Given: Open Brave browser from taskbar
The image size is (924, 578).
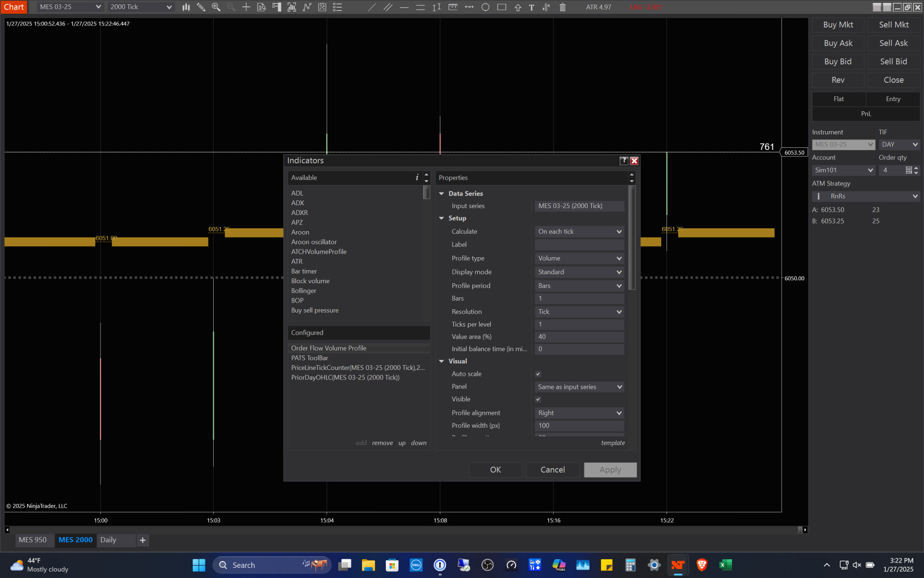Looking at the screenshot, I should tap(702, 565).
